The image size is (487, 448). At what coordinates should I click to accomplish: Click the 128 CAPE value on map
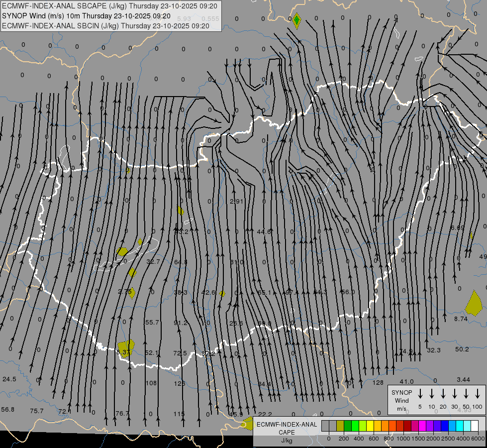(x=378, y=382)
